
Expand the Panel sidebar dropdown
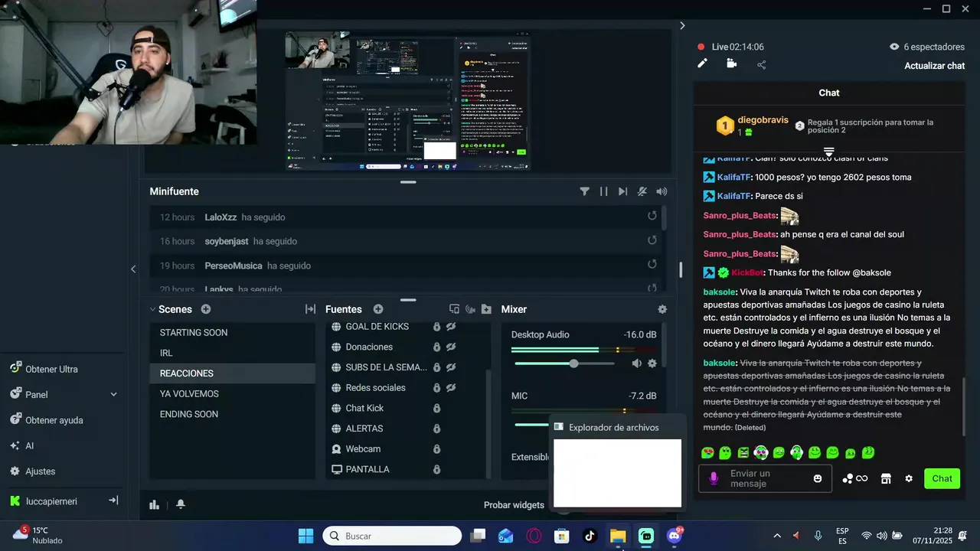(113, 395)
